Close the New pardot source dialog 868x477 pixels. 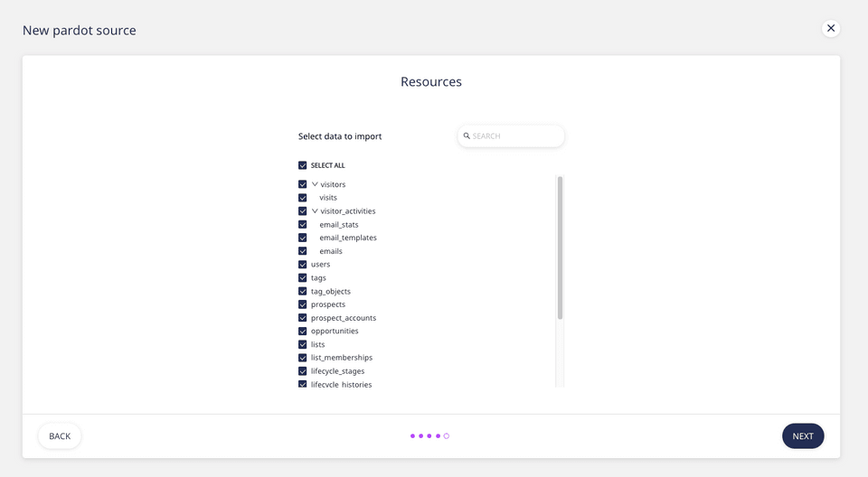point(831,28)
